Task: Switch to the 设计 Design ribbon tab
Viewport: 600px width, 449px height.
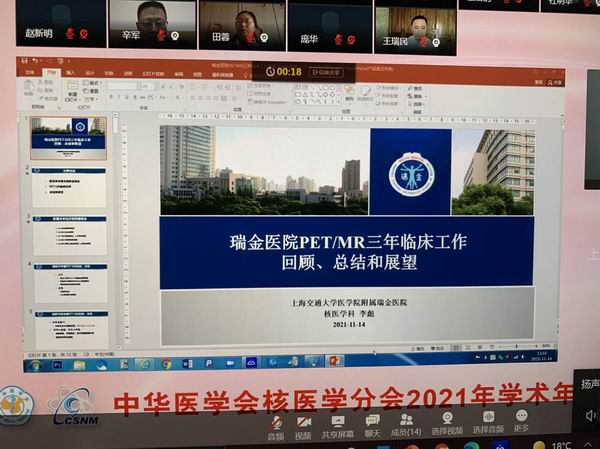Action: pyautogui.click(x=90, y=73)
